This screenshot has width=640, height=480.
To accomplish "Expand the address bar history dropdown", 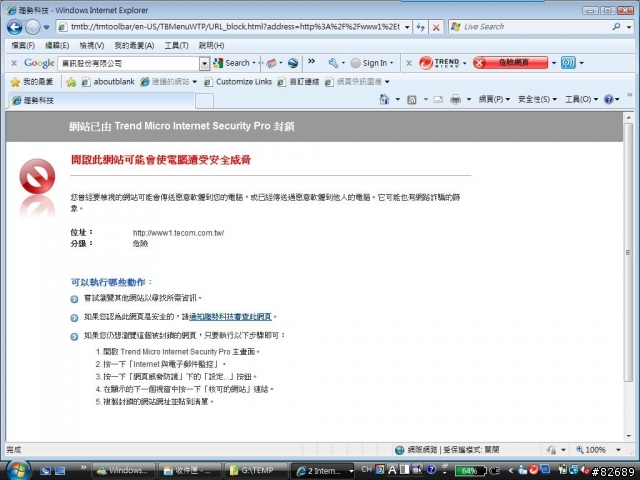I will tap(407, 27).
